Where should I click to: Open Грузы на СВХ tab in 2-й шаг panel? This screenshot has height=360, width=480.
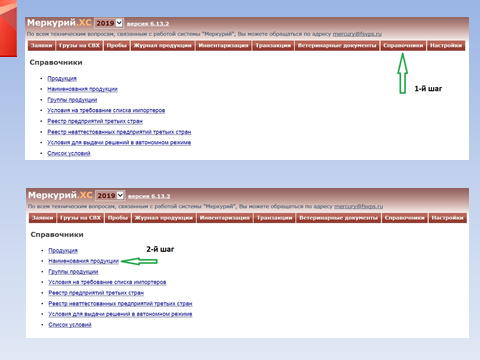pyautogui.click(x=80, y=218)
